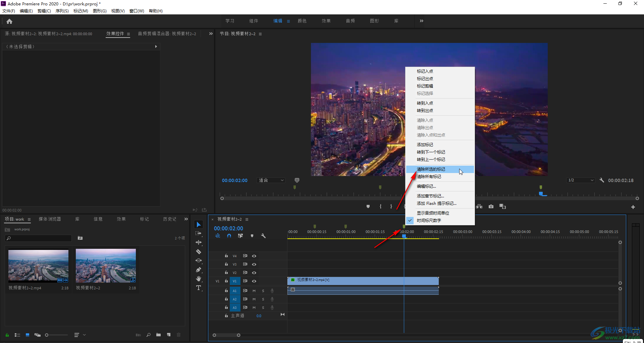Click add marker button in program monitor
644x343 pixels.
[368, 207]
